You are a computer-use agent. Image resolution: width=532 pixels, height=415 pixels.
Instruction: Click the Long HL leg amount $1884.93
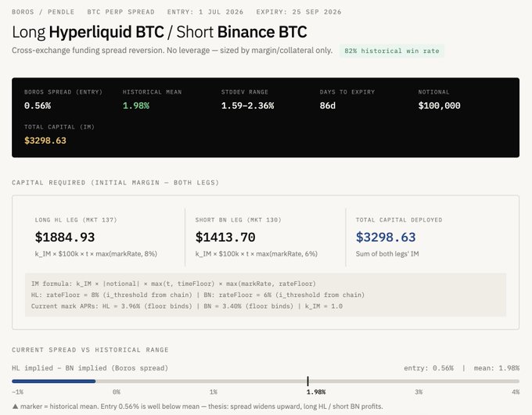coord(65,237)
